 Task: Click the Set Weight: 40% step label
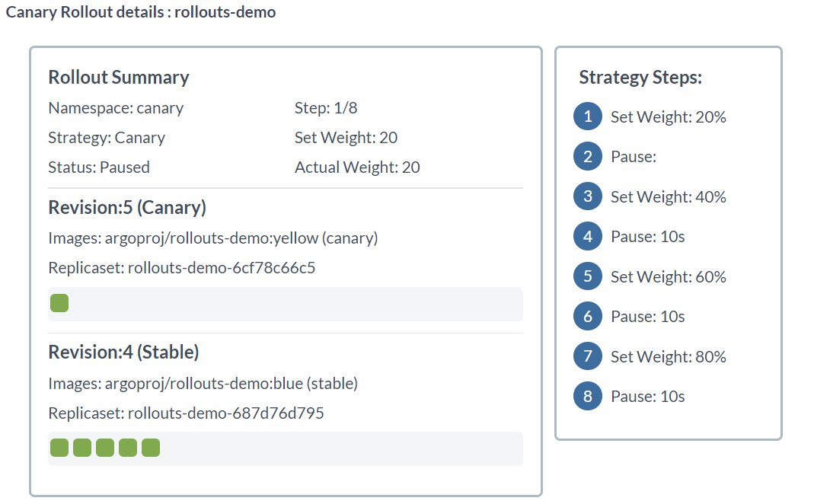click(668, 197)
